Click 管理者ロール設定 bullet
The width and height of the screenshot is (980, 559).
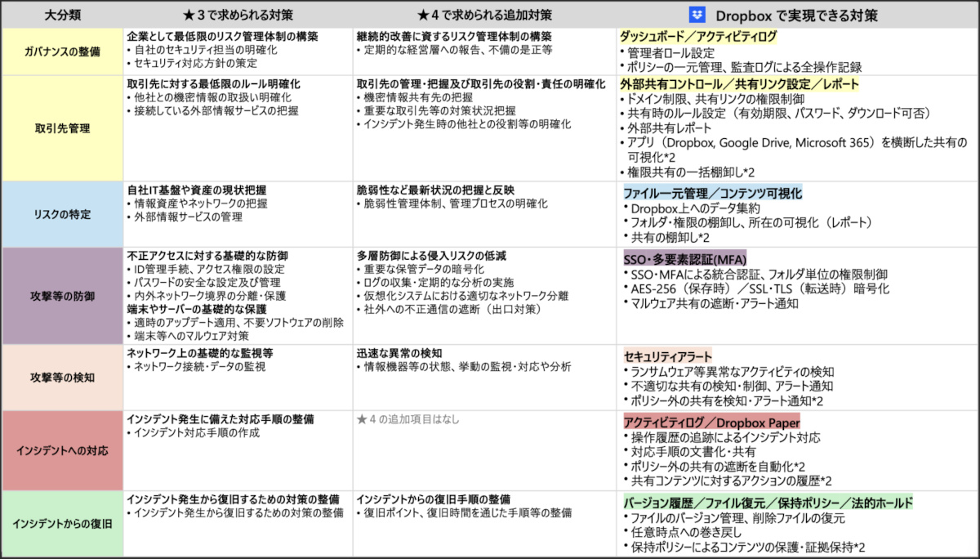click(x=667, y=52)
